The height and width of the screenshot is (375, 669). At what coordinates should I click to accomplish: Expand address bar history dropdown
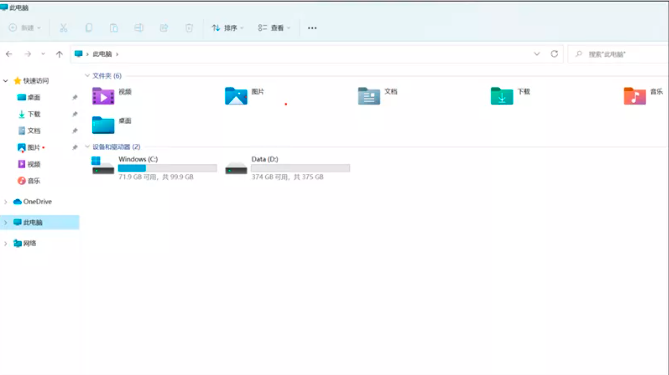(537, 54)
